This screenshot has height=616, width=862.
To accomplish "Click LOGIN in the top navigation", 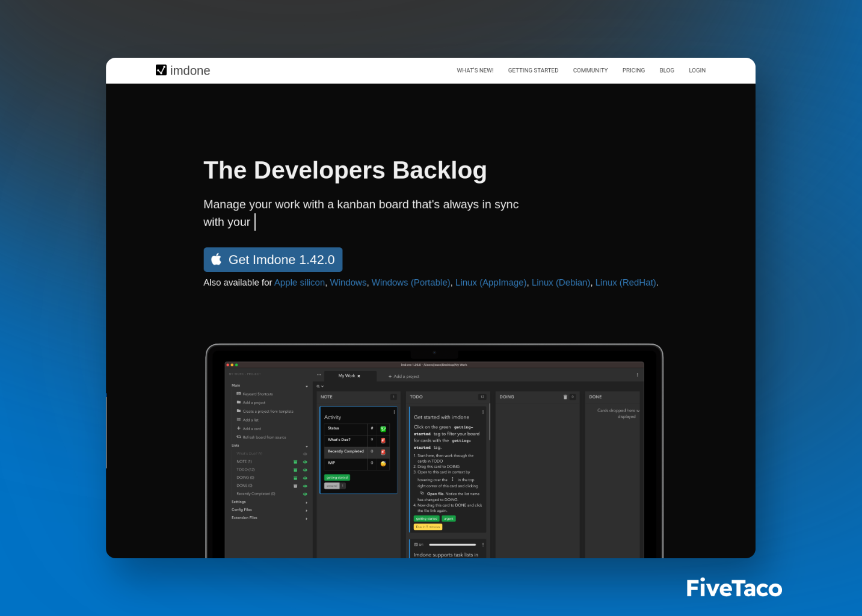I will pyautogui.click(x=697, y=70).
